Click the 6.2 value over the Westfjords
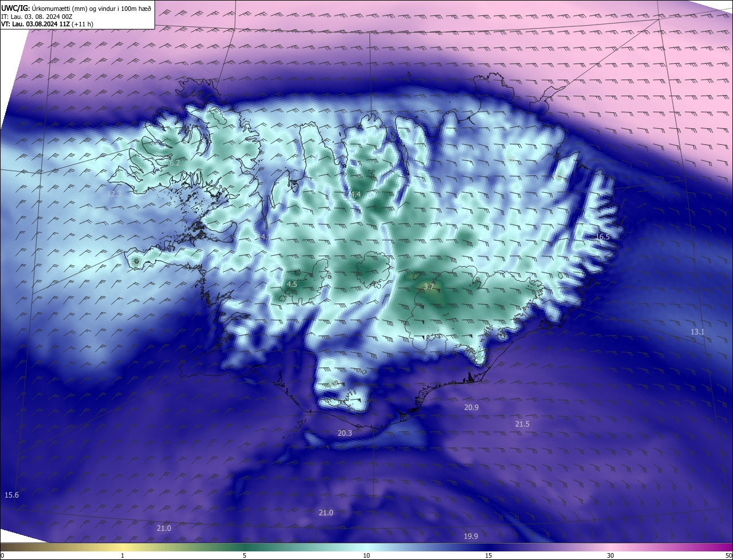Viewport: 733px width, 560px height. pyautogui.click(x=175, y=163)
